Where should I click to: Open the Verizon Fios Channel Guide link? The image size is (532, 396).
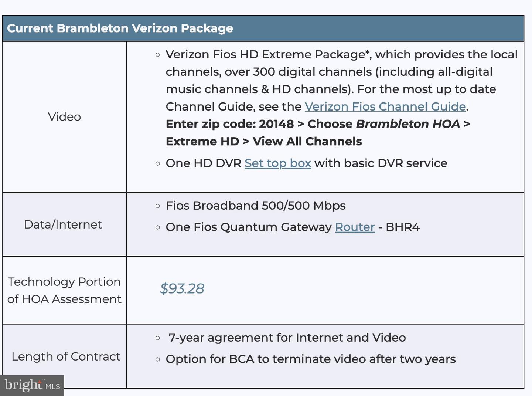(x=385, y=106)
